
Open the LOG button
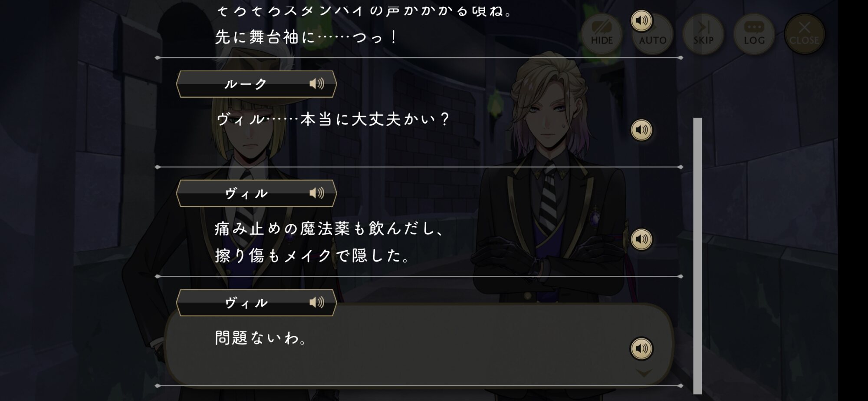[754, 34]
